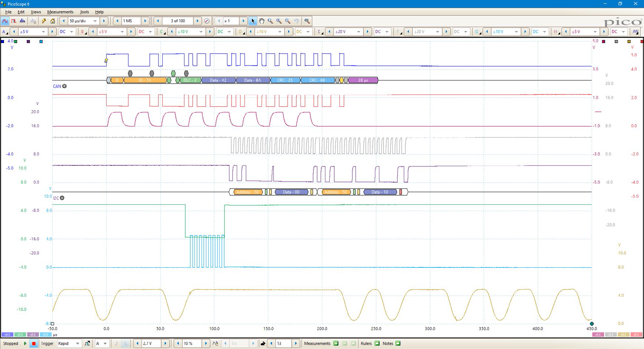This screenshot has width=644, height=349.
Task: Open the Measurements menu
Action: tap(60, 12)
